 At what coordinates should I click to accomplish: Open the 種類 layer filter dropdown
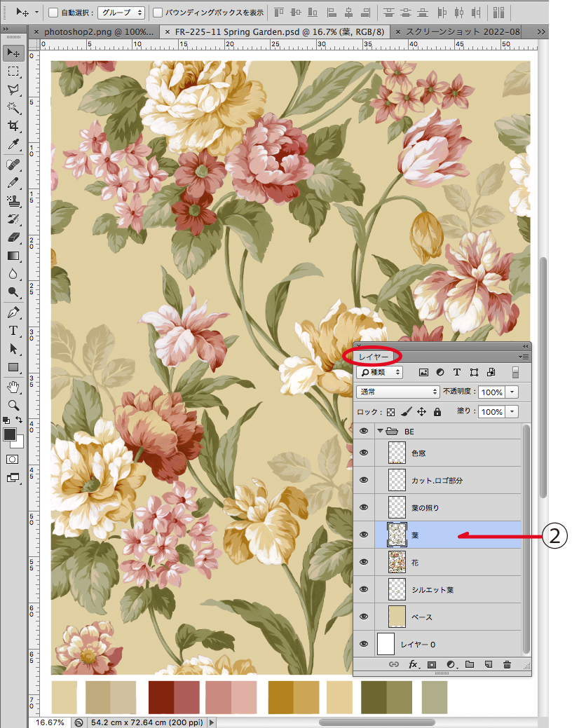[x=379, y=372]
